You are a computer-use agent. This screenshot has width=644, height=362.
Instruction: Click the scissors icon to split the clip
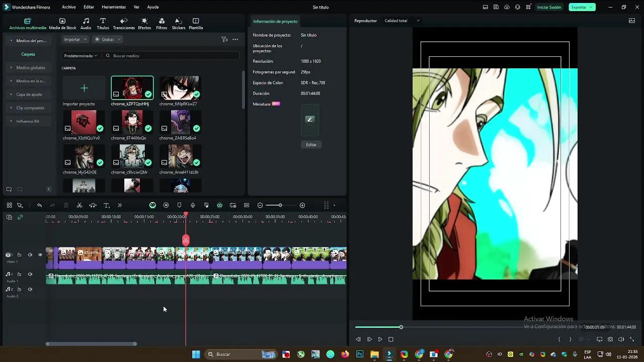[78, 205]
